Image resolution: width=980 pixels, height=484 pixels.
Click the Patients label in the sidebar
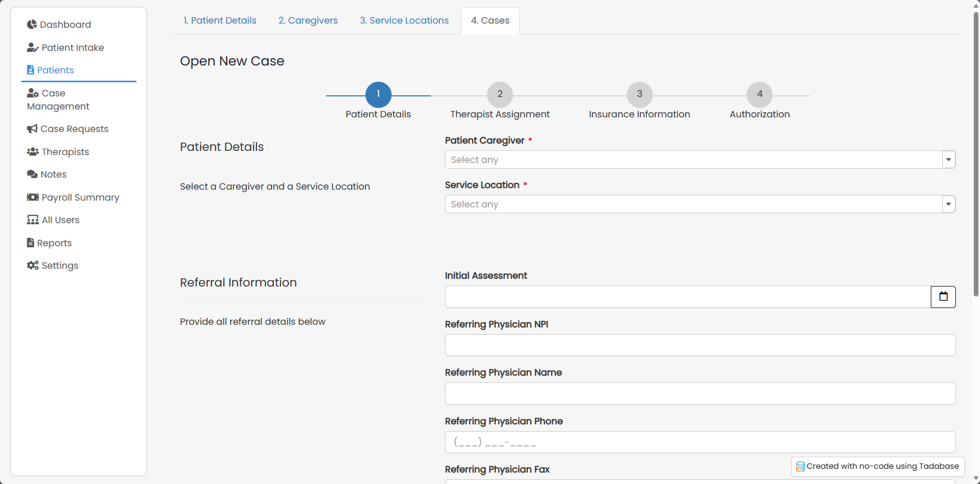tap(55, 70)
